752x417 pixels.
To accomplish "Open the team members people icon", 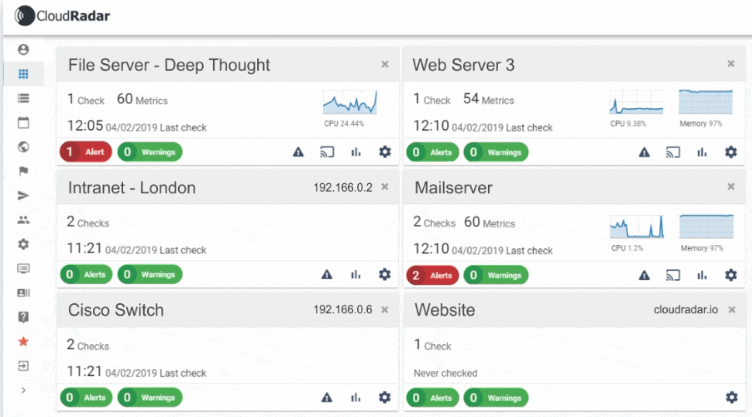I will pyautogui.click(x=23, y=220).
